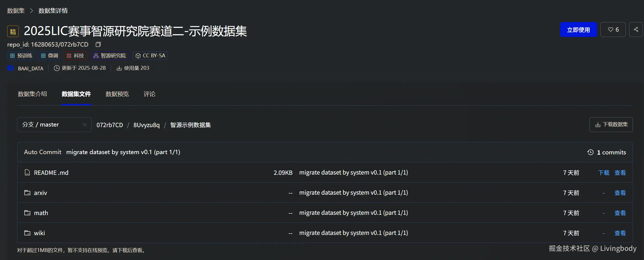Click 查看 next to the wiki folder
Screen dimensions: 644x260
coord(620,233)
